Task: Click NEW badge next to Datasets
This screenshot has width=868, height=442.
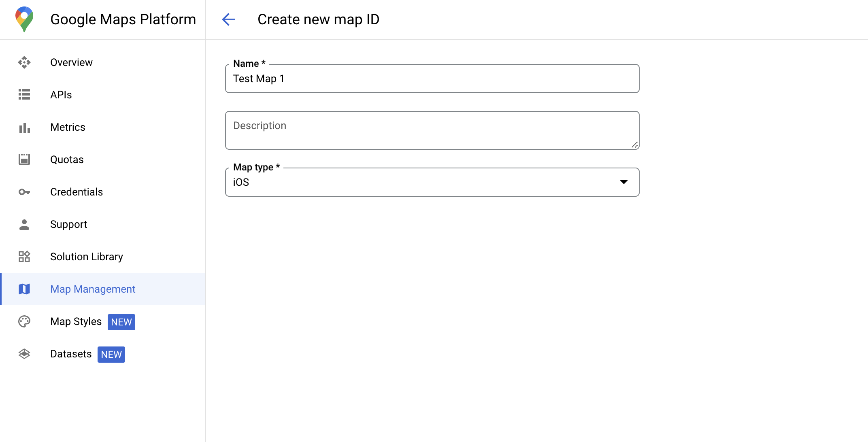Action: click(111, 354)
